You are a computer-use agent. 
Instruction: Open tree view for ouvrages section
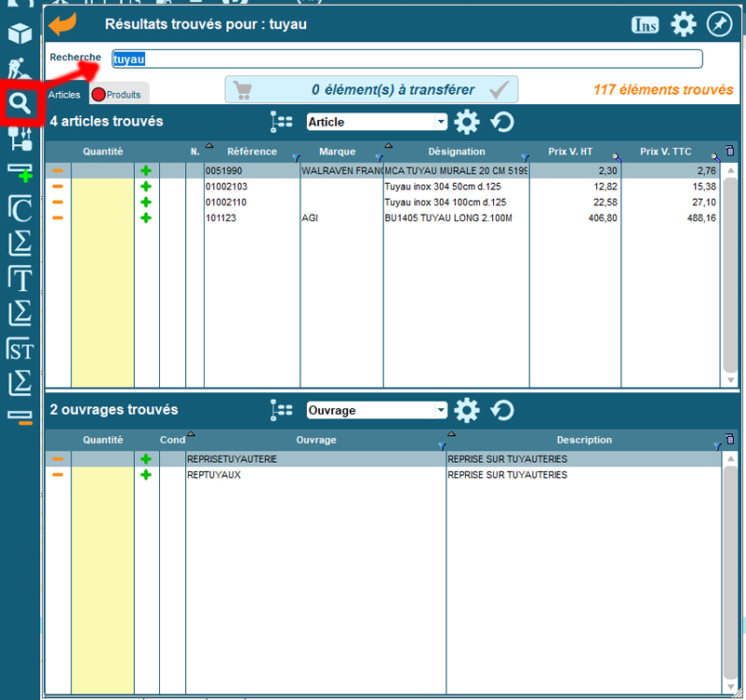click(x=281, y=410)
